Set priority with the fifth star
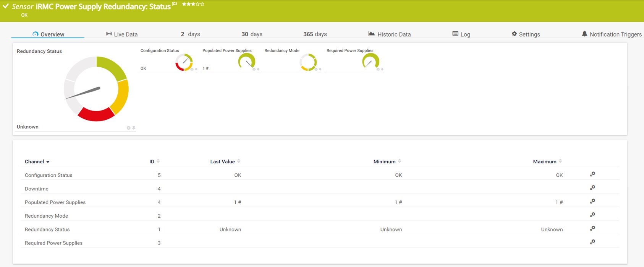The width and height of the screenshot is (644, 267). 202,4
